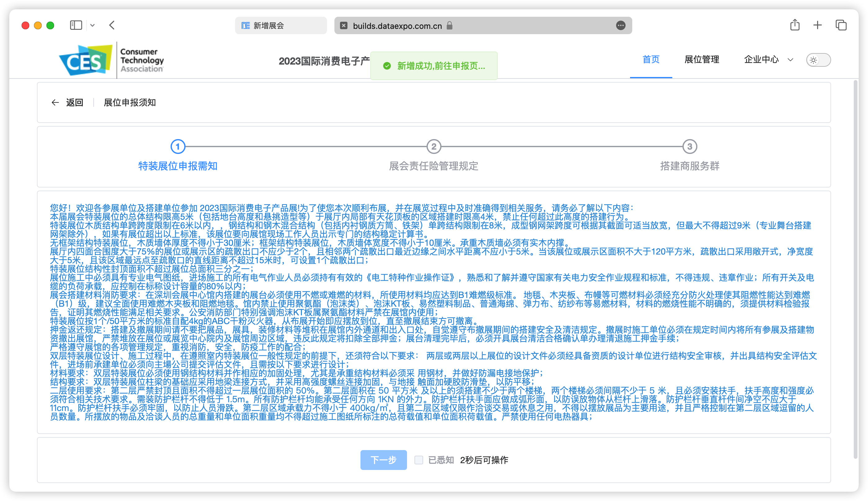Click the Safari share icon
The image size is (868, 501).
tap(795, 25)
